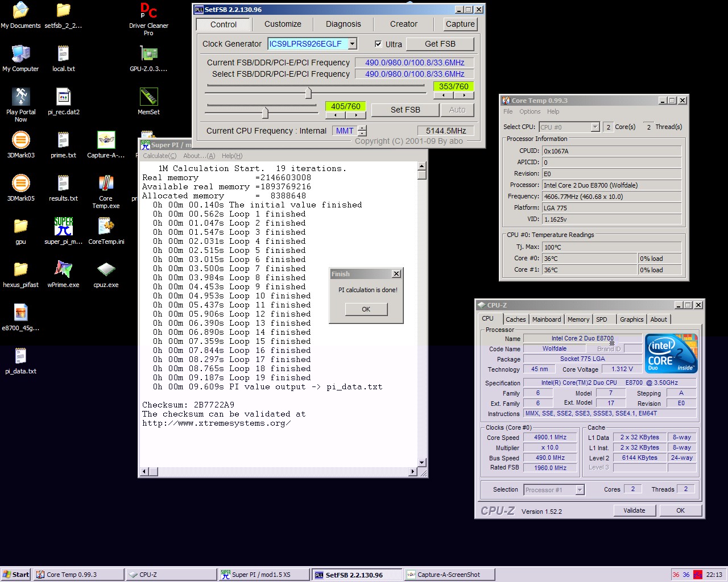
Task: Open the My Documents desktop icon
Action: [20, 15]
